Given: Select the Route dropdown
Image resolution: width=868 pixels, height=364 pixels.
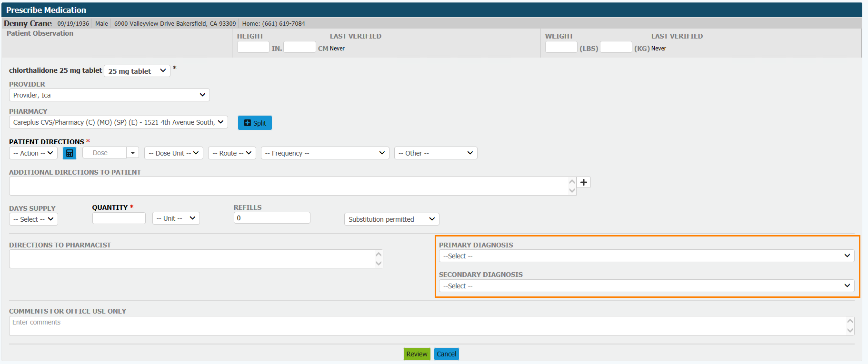Looking at the screenshot, I should click(232, 153).
